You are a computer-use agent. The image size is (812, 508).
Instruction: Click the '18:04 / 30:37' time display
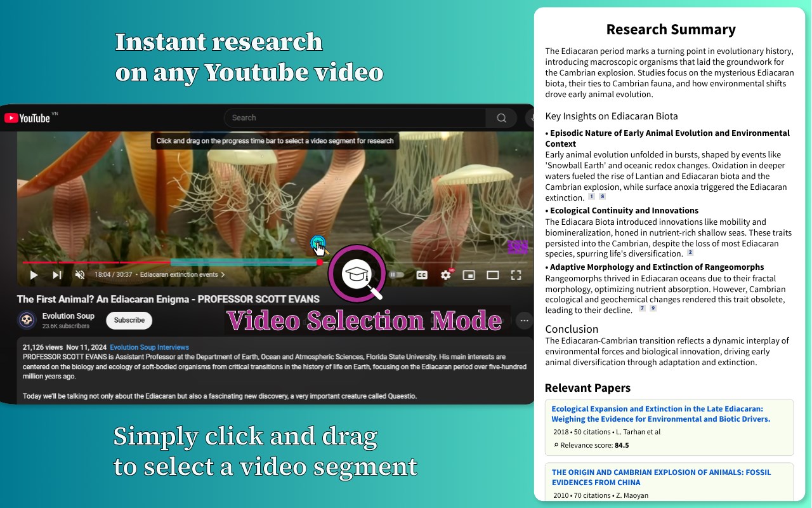[x=113, y=275]
